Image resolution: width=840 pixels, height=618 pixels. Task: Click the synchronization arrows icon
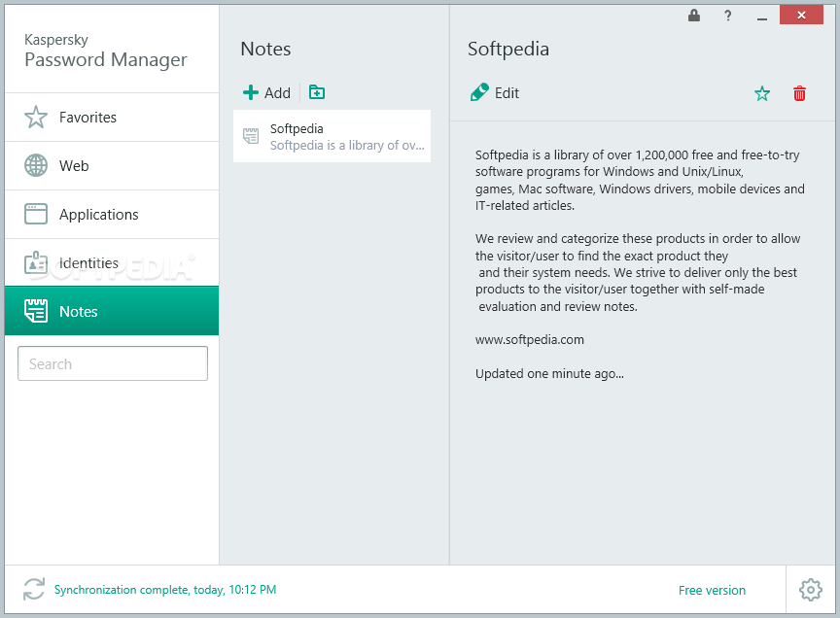pyautogui.click(x=34, y=589)
